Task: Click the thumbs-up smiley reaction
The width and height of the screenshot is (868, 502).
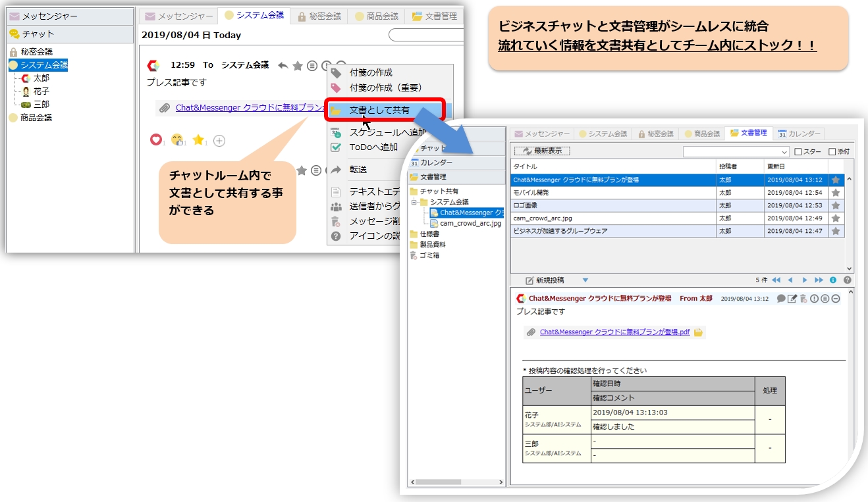Action: pyautogui.click(x=176, y=139)
